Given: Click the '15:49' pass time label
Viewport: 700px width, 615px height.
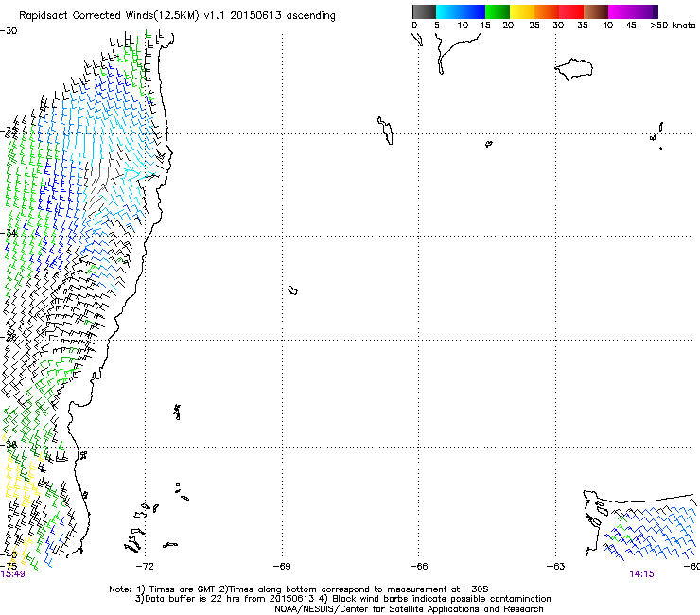Looking at the screenshot, I should (x=12, y=574).
